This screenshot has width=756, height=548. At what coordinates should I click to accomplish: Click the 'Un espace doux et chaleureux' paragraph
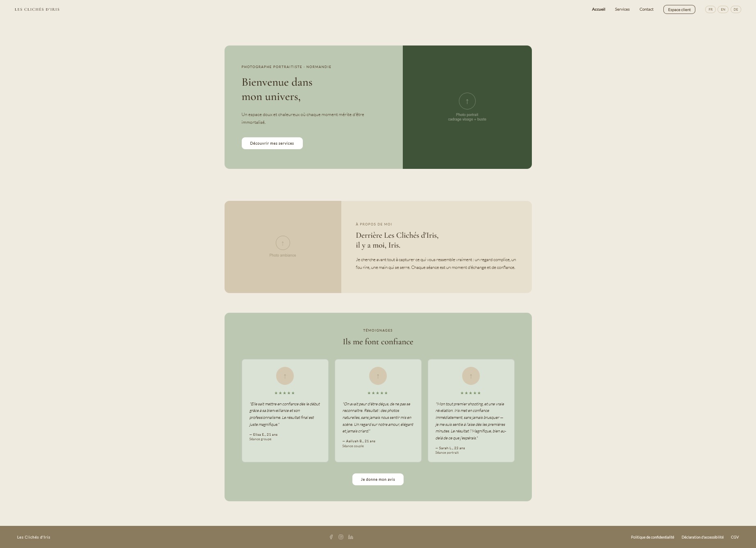coord(303,118)
